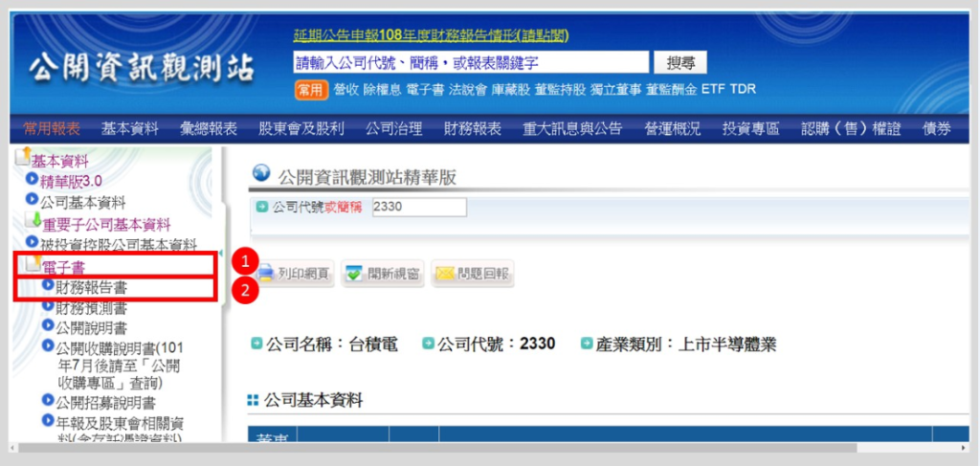Click the grid icon beside 公司基本資料 heading
This screenshot has width=980, height=466.
pyautogui.click(x=253, y=400)
